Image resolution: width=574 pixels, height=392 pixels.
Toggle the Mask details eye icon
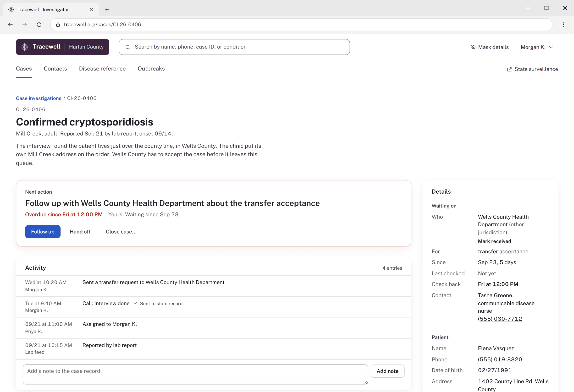coord(473,47)
